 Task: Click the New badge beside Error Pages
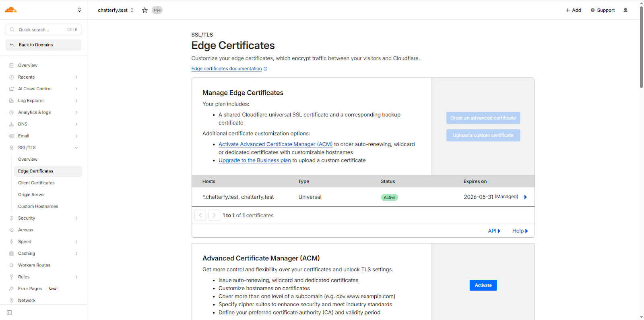pos(52,289)
